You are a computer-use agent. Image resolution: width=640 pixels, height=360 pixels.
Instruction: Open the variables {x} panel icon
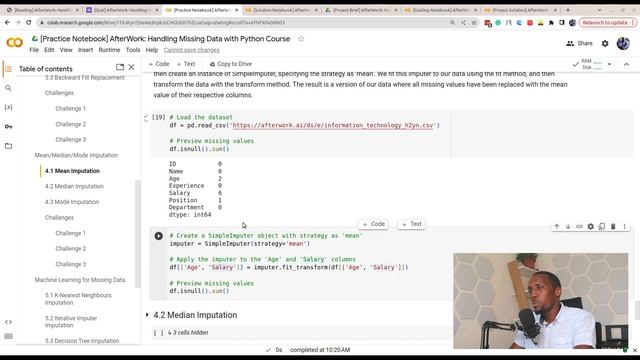click(8, 107)
